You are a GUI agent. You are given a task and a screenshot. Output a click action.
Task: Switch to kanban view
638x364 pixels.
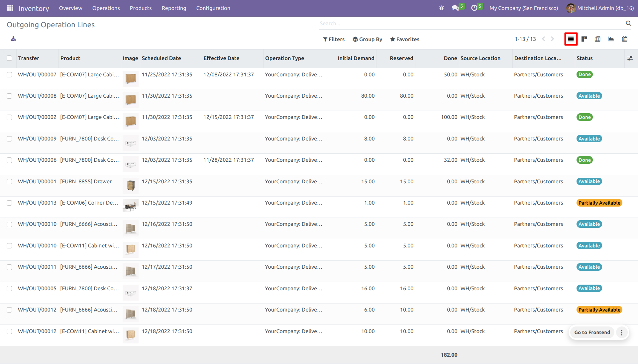(584, 39)
